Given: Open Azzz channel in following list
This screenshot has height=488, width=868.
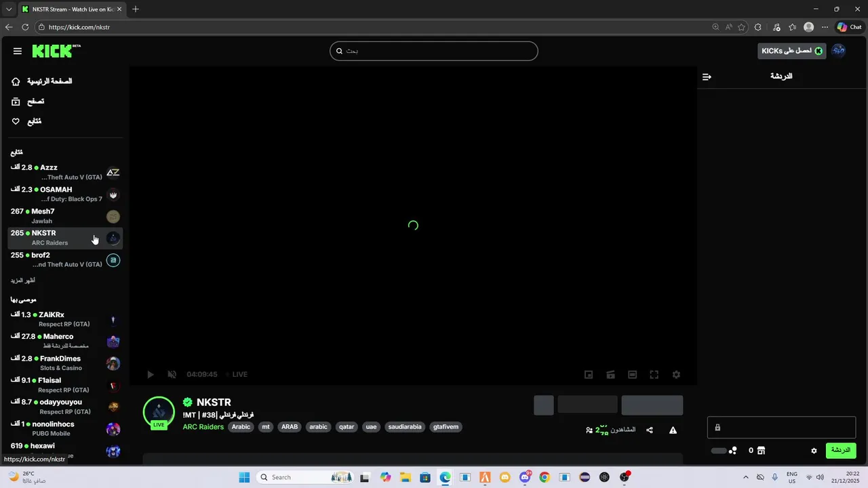Looking at the screenshot, I should pos(65,172).
